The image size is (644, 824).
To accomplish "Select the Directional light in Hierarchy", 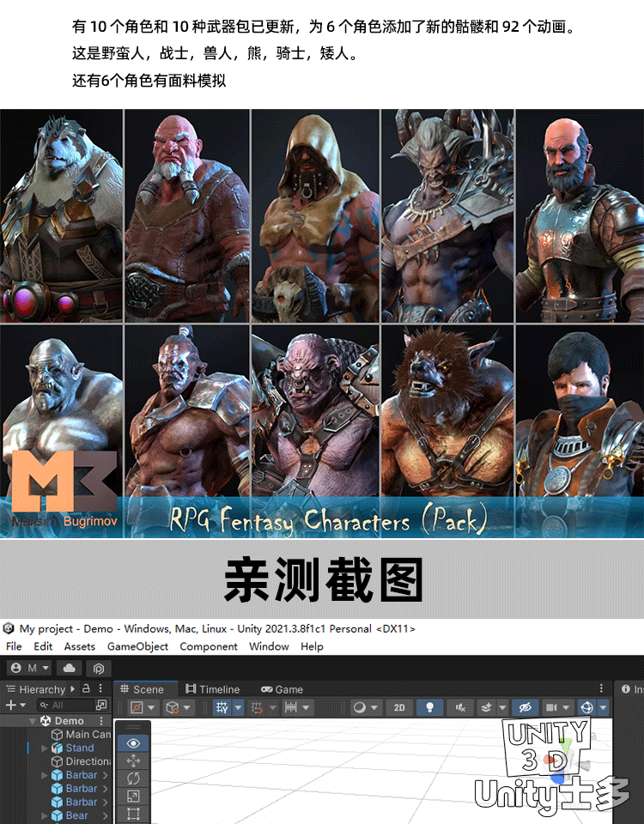I will tap(81, 761).
